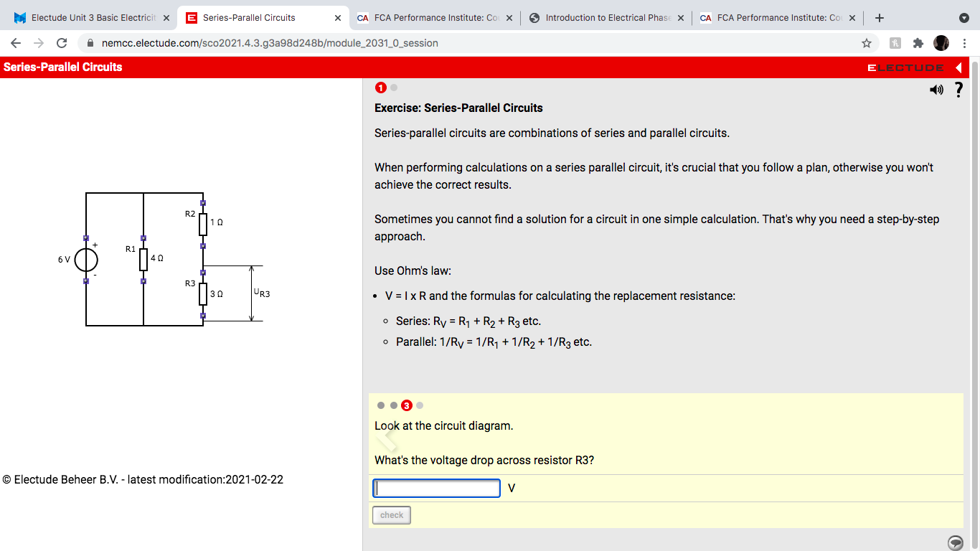Click the UR3 voltage label in the diagram
Screen dimensions: 980x551
262,293
